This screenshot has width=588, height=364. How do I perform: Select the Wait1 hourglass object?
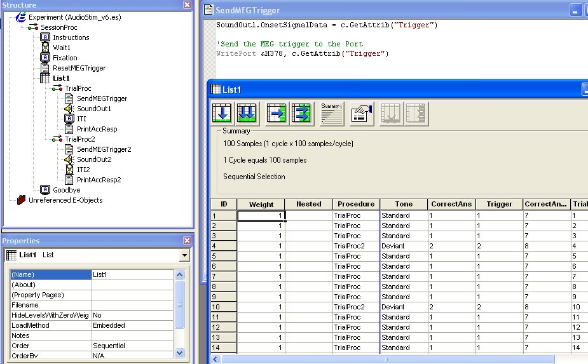click(61, 48)
